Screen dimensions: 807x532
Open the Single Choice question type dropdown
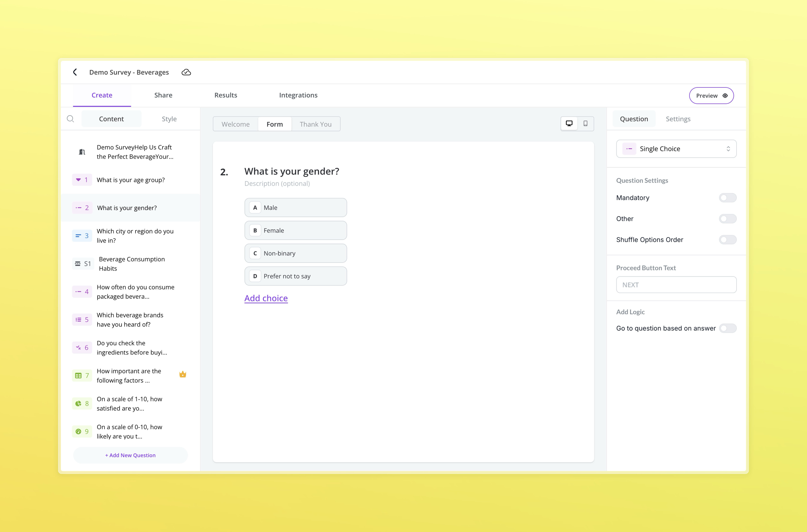(676, 149)
